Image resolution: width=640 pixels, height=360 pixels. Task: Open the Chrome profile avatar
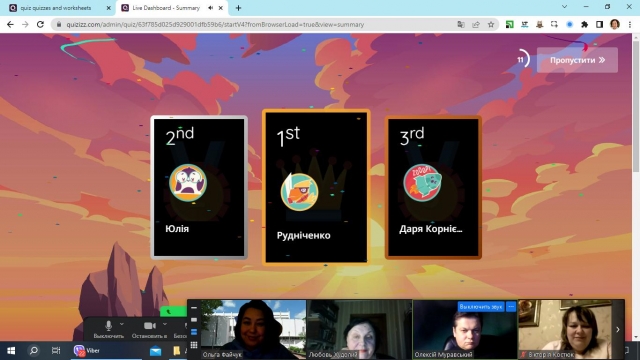[615, 24]
